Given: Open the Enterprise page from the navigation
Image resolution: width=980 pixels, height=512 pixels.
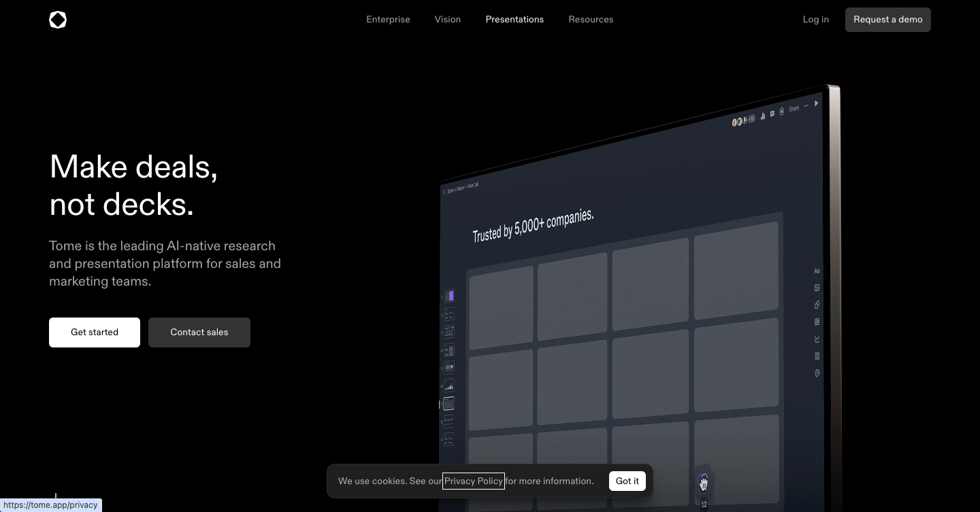Looking at the screenshot, I should click(x=388, y=19).
